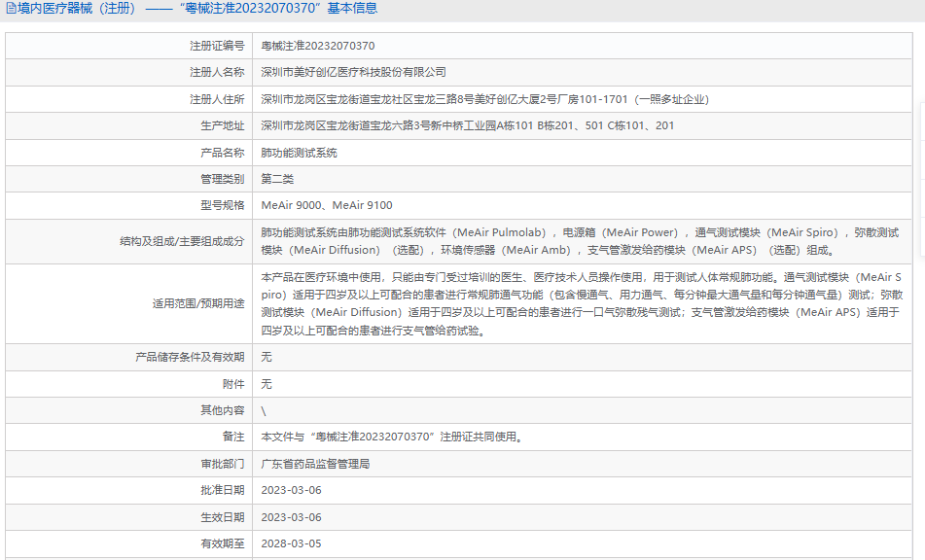The height and width of the screenshot is (560, 925).
Task: Select the structure description mentioning MeAir Pulmolab
Action: (580, 241)
